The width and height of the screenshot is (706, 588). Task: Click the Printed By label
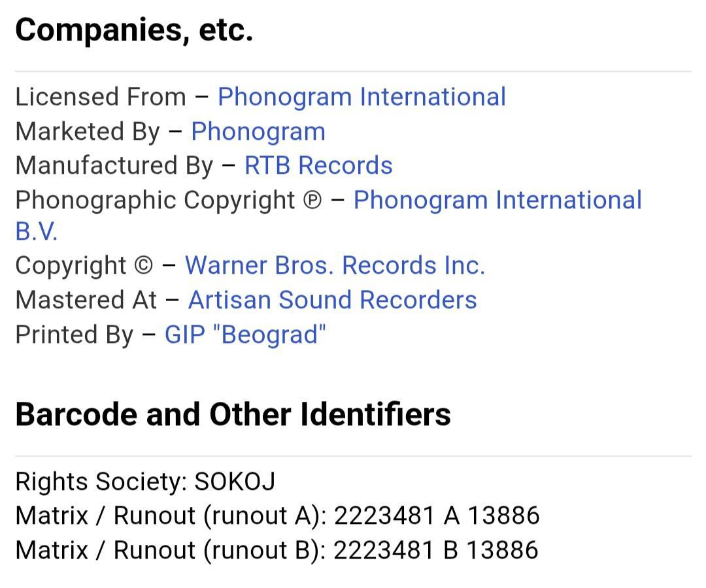point(75,335)
